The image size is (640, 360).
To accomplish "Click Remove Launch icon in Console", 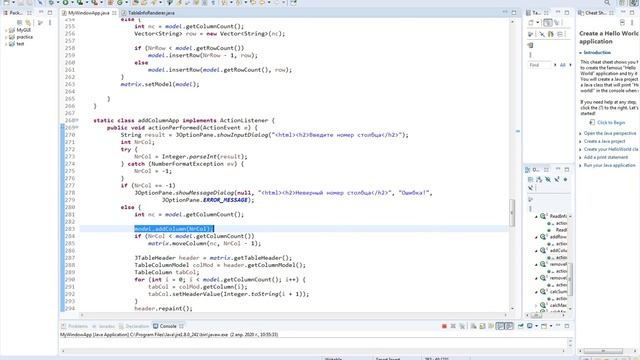I will [453, 326].
